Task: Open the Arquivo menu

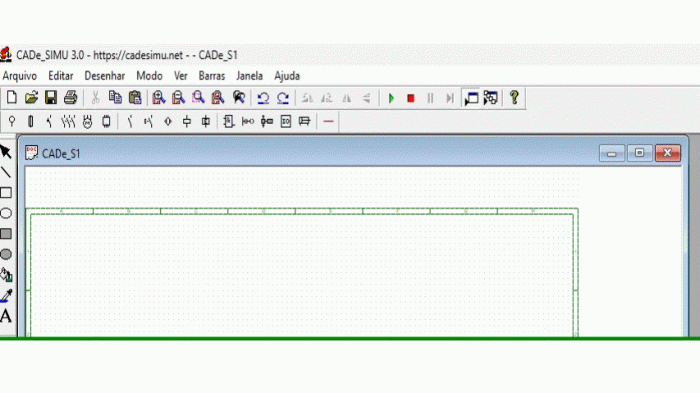Action: point(20,76)
